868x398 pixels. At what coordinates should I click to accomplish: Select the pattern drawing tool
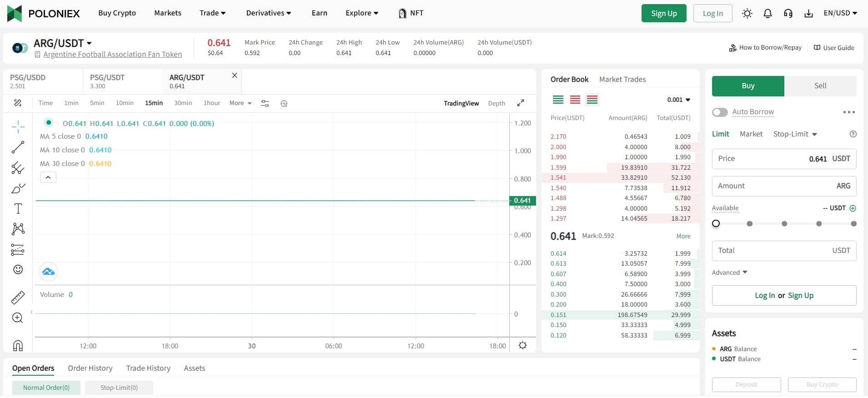pyautogui.click(x=18, y=229)
